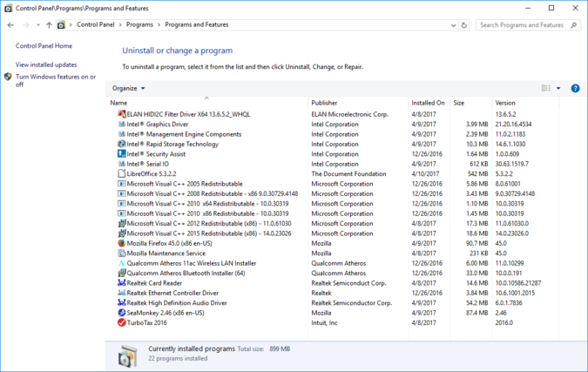588x372 pixels.
Task: Click the Realtek Ethernet Controller Driver icon
Action: coord(121,293)
